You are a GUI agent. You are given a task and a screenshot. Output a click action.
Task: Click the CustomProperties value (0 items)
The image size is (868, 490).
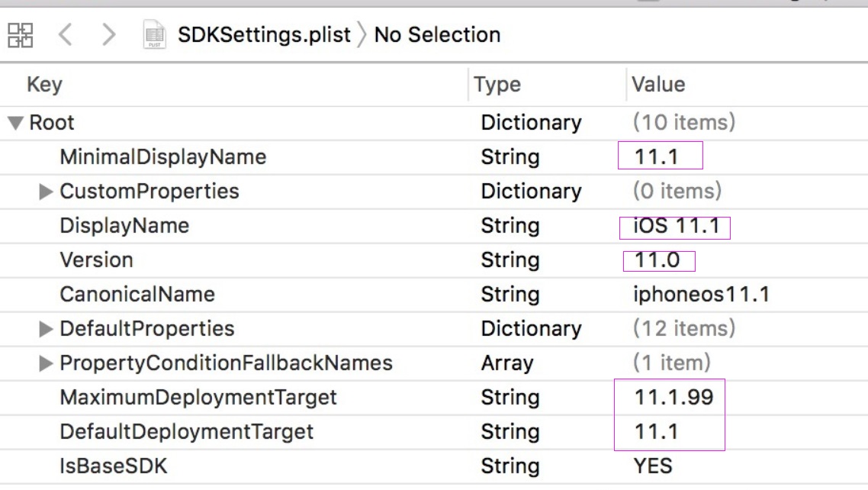tap(677, 192)
